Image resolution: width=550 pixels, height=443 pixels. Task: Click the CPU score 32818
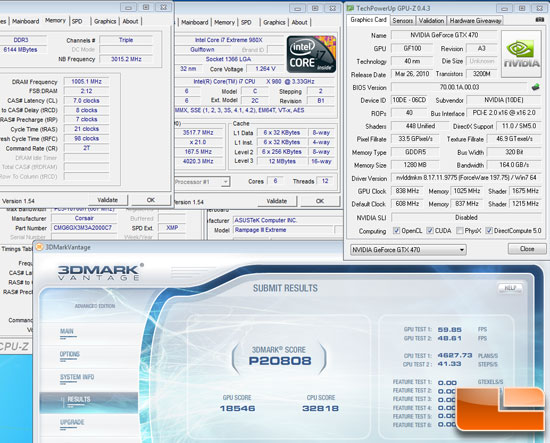click(320, 408)
